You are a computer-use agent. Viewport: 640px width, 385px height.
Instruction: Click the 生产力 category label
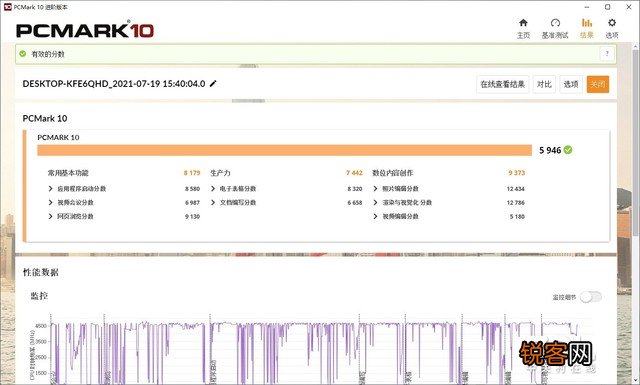[220, 173]
